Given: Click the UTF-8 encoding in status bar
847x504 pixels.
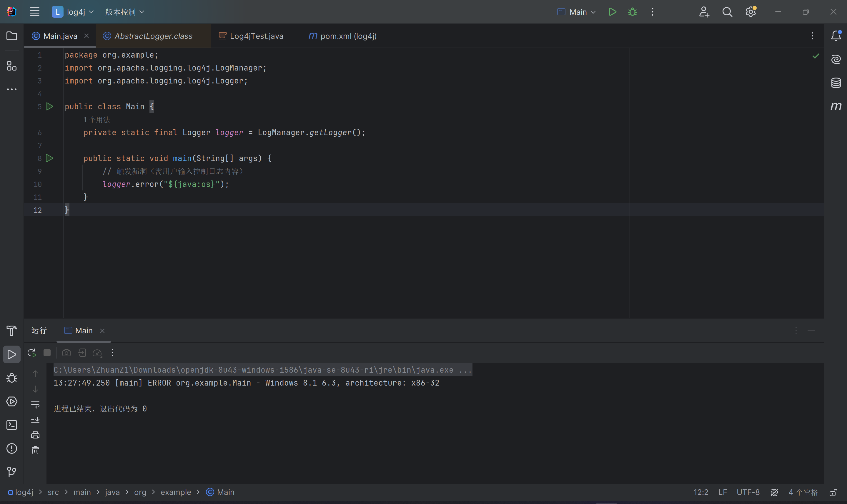Looking at the screenshot, I should tap(748, 493).
